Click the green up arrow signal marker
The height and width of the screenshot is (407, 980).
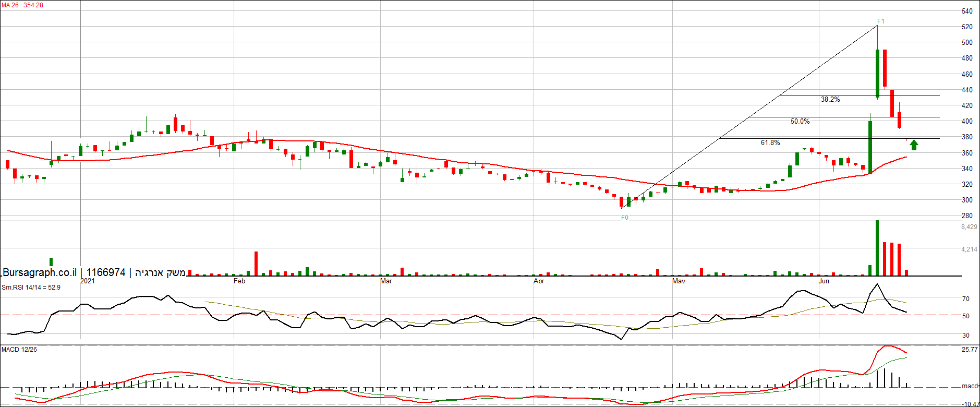(x=914, y=145)
